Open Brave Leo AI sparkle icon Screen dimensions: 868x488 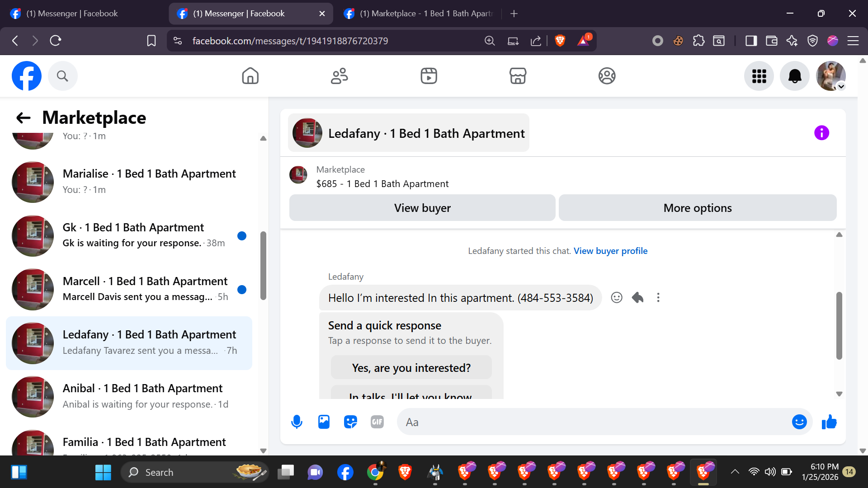[x=792, y=41]
